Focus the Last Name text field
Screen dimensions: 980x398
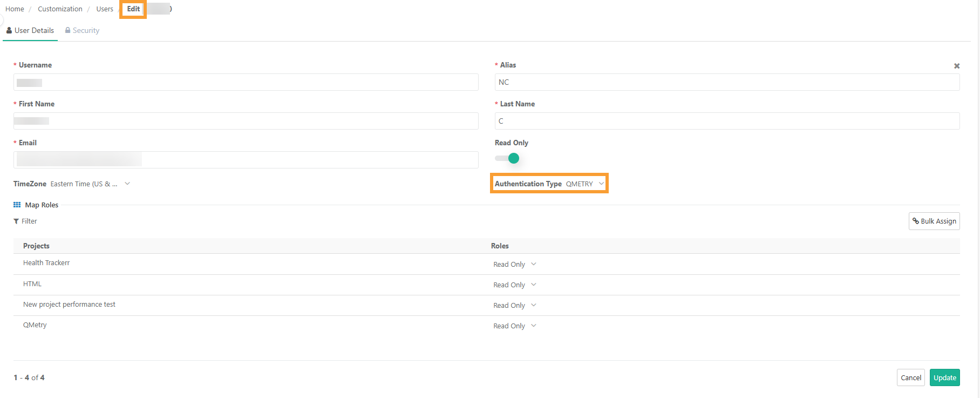tap(726, 122)
